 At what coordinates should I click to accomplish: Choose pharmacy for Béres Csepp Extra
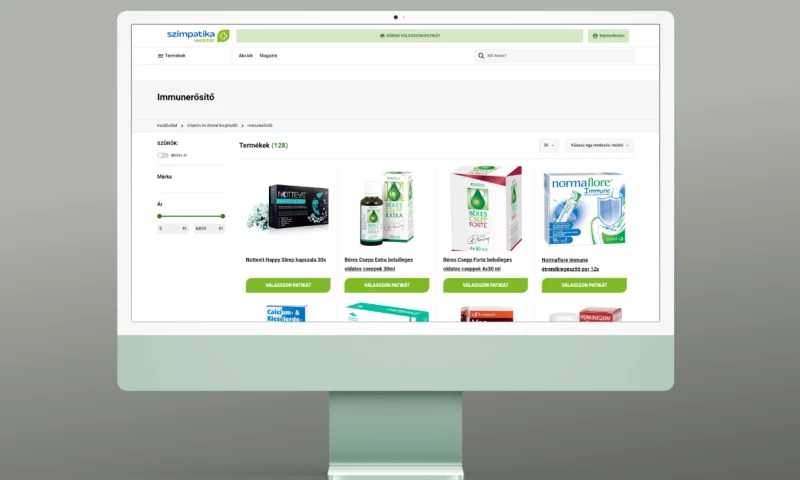387,285
